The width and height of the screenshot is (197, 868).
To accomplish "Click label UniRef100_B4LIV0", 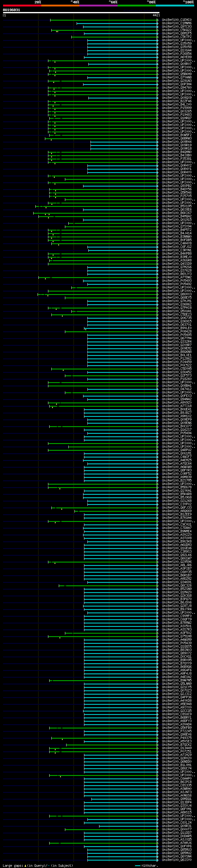I will pyautogui.click(x=176, y=104).
